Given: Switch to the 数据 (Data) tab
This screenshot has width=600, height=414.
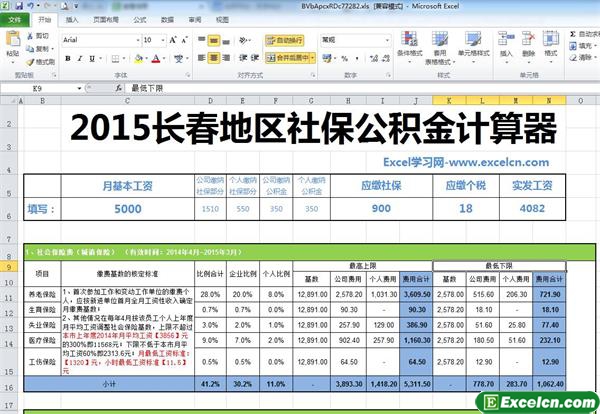Looking at the screenshot, I should pos(167,20).
